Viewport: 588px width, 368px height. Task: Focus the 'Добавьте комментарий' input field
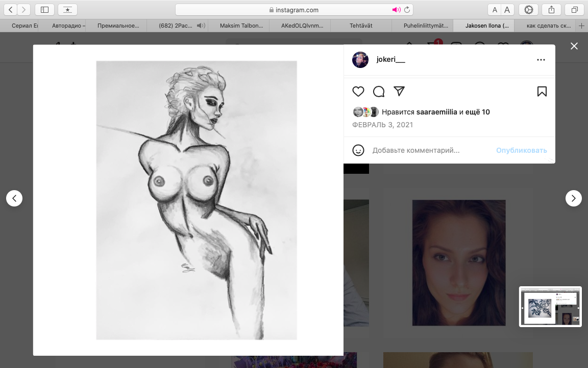429,150
